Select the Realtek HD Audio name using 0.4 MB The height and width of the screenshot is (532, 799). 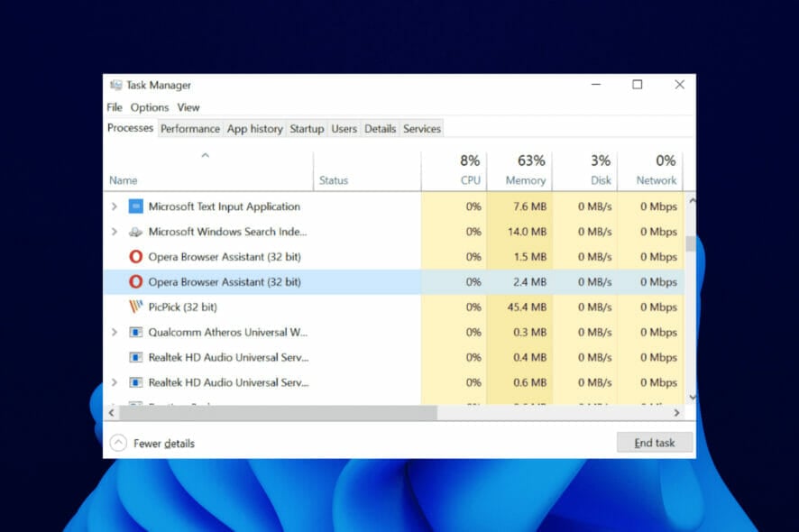pyautogui.click(x=228, y=357)
